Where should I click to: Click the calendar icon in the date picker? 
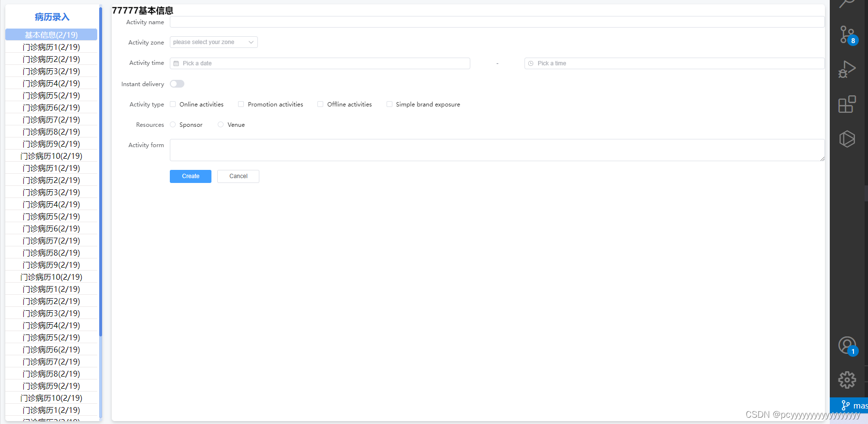click(x=176, y=63)
